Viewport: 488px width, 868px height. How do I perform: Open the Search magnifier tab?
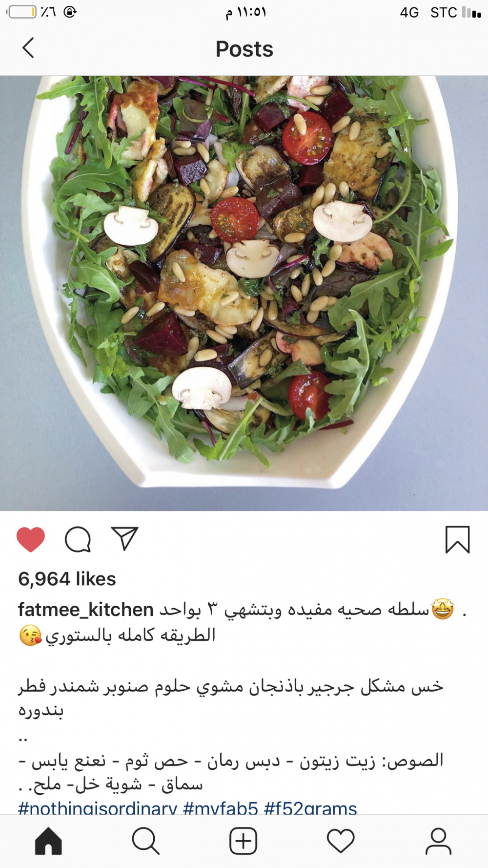[x=145, y=841]
